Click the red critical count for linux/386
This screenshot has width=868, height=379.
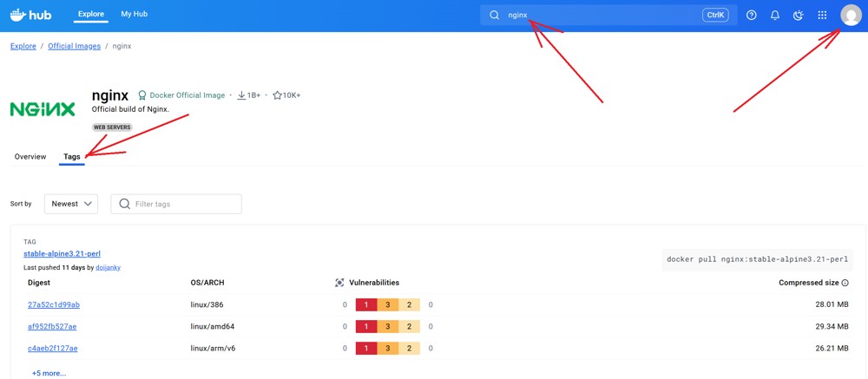pos(366,305)
